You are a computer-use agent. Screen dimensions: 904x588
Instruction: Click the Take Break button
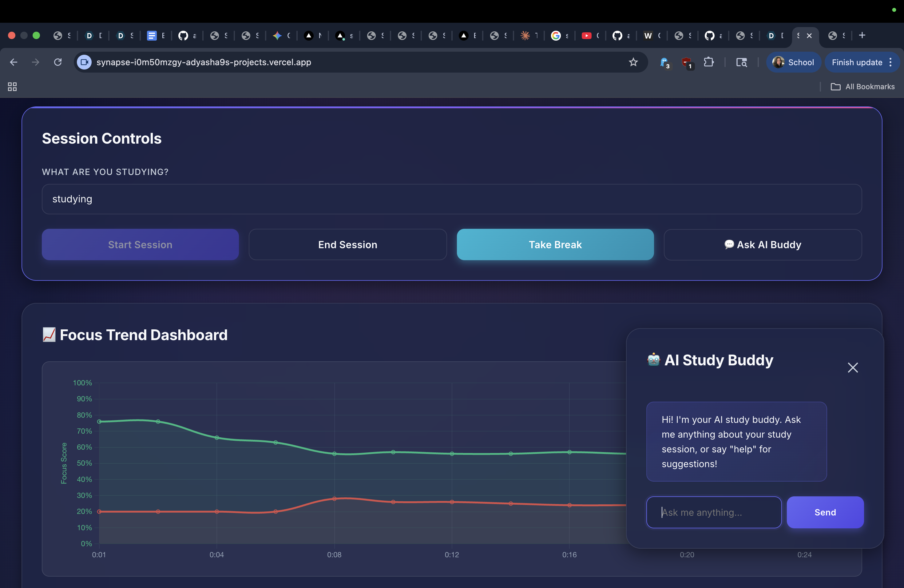click(555, 244)
